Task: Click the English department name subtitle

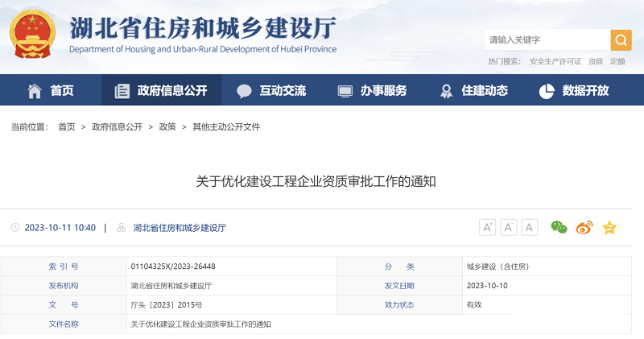Action: 203,49
